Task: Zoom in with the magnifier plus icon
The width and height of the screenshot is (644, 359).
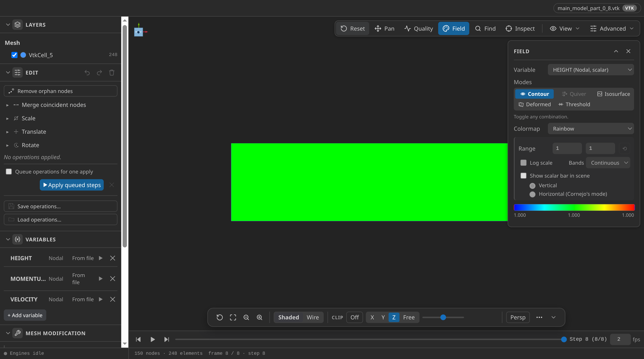Action: coord(259,317)
